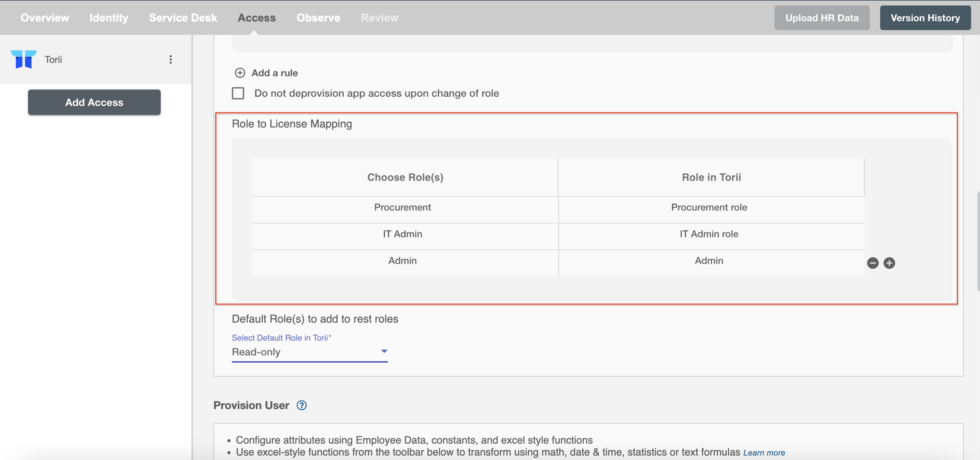Viewport: 980px width, 460px height.
Task: Remove the Admin mapping row with minus icon
Action: (x=873, y=263)
